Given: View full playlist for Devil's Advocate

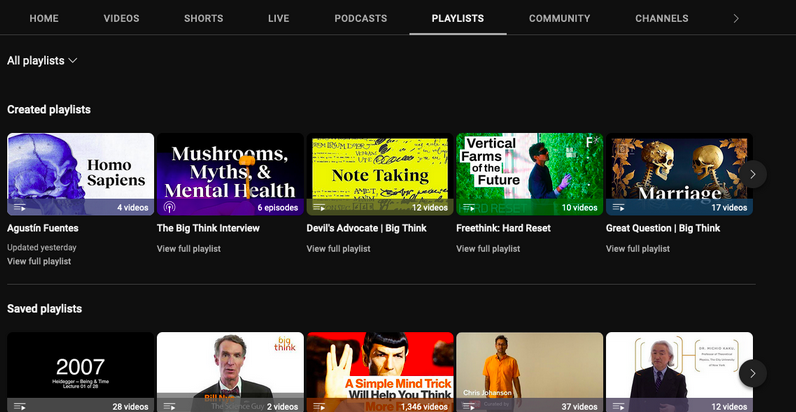Looking at the screenshot, I should click(x=339, y=249).
